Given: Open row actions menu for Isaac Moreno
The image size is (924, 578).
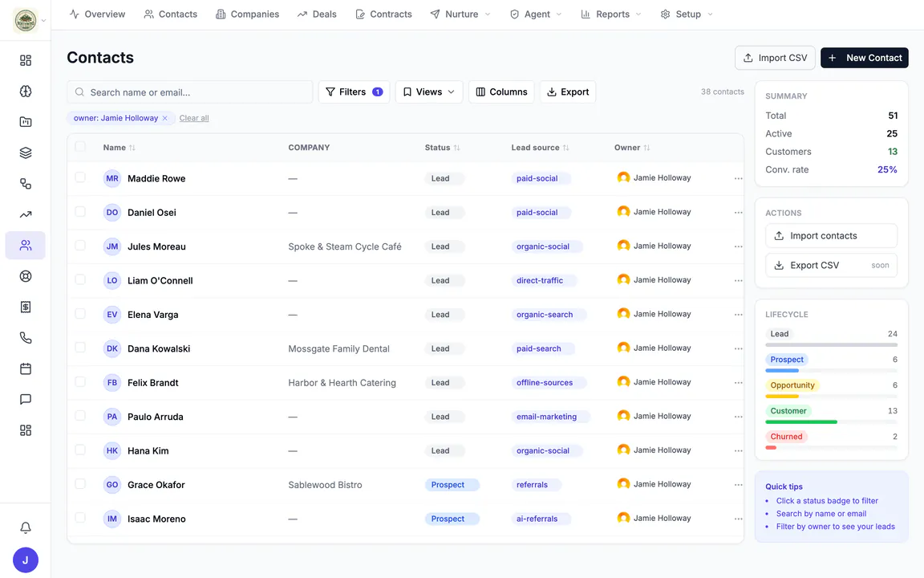Looking at the screenshot, I should tap(738, 519).
